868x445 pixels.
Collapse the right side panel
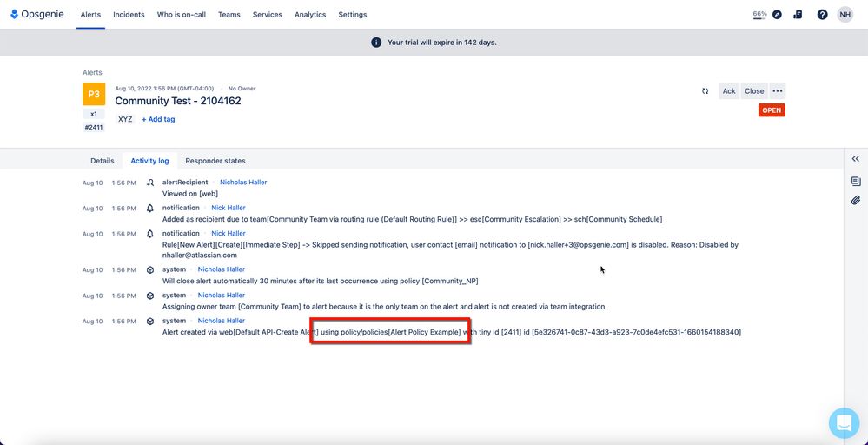tap(855, 159)
